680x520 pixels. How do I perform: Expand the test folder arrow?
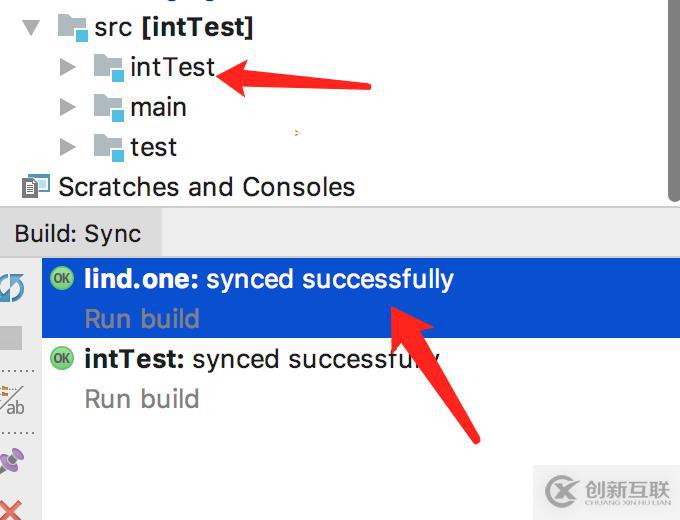pos(67,147)
